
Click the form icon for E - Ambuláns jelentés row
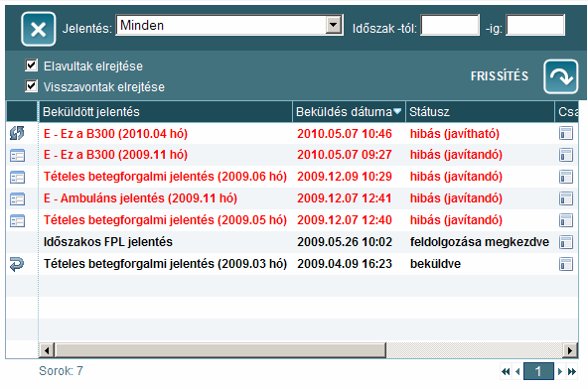point(17,198)
